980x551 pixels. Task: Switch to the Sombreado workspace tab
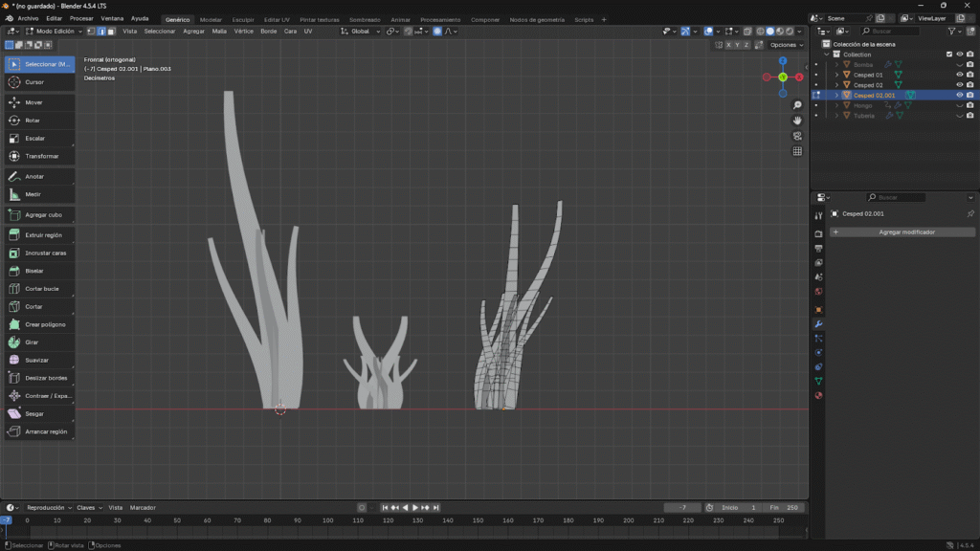[364, 19]
